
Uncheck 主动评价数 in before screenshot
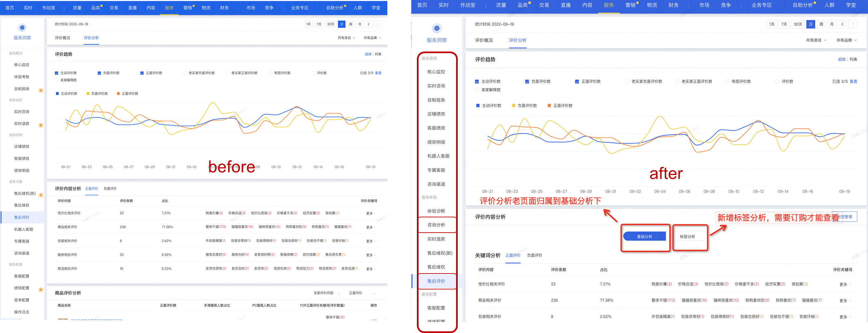coord(56,73)
